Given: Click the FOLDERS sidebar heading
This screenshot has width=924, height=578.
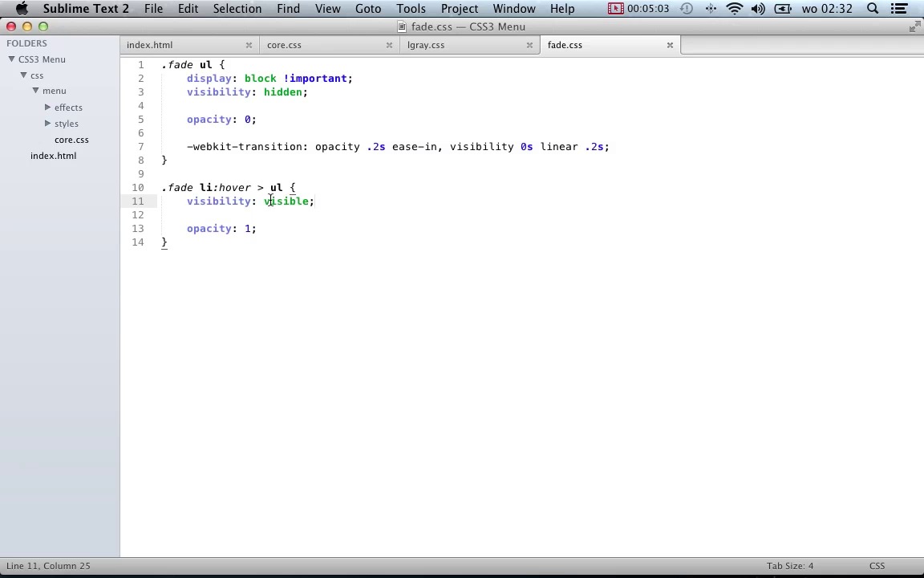Looking at the screenshot, I should [26, 43].
